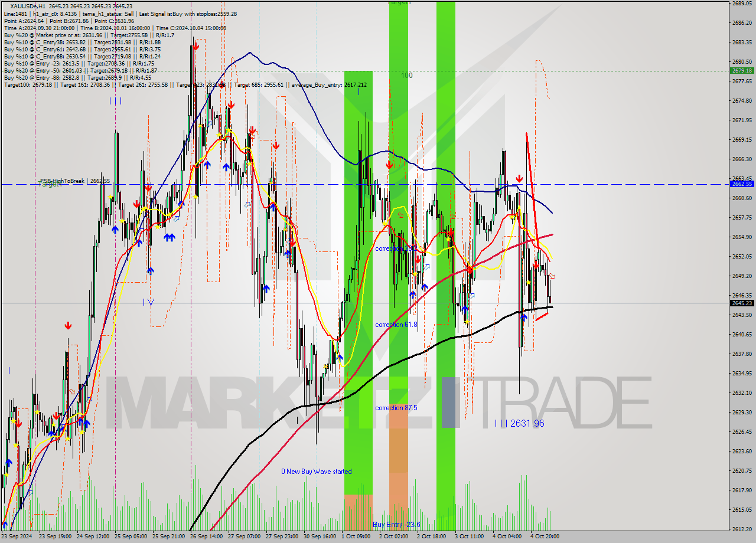Screen dimensions: 756x543
Task: Click the 2632.10 price axis label
Action: [742, 393]
